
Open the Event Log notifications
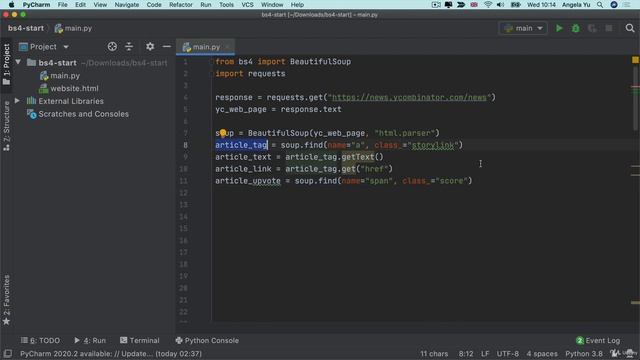click(598, 340)
